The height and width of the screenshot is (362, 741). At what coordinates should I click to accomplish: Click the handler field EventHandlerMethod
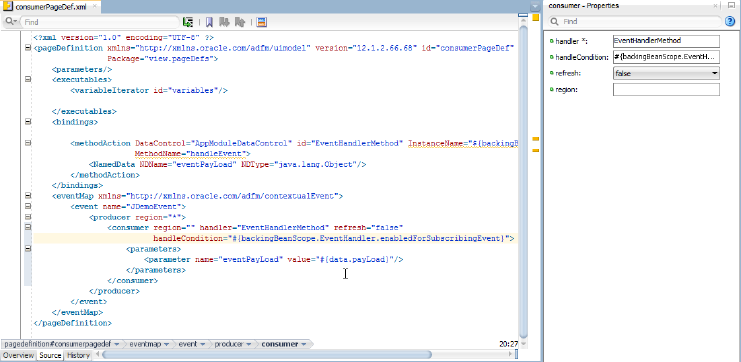pyautogui.click(x=666, y=41)
